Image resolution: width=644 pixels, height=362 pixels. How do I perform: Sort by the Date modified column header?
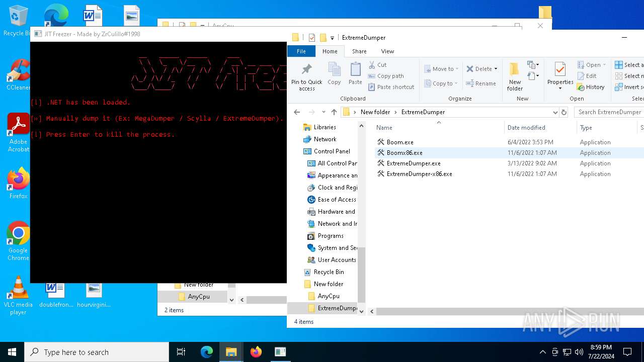point(539,128)
